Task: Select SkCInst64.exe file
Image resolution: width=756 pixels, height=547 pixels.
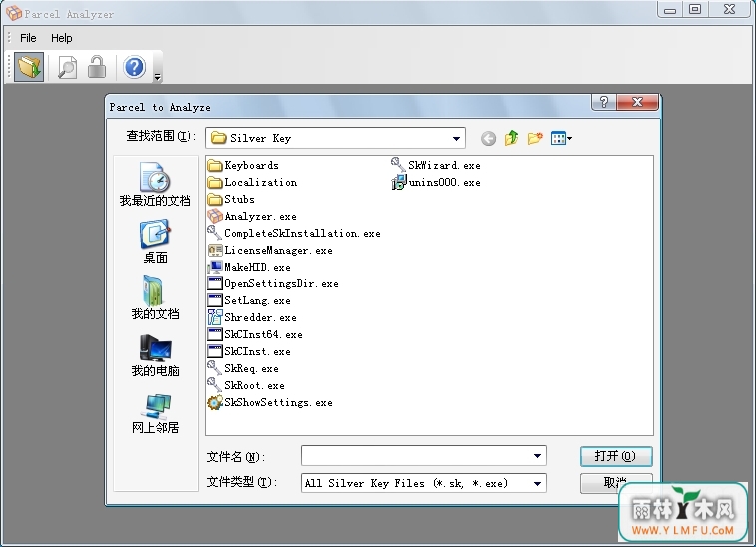Action: pyautogui.click(x=255, y=334)
